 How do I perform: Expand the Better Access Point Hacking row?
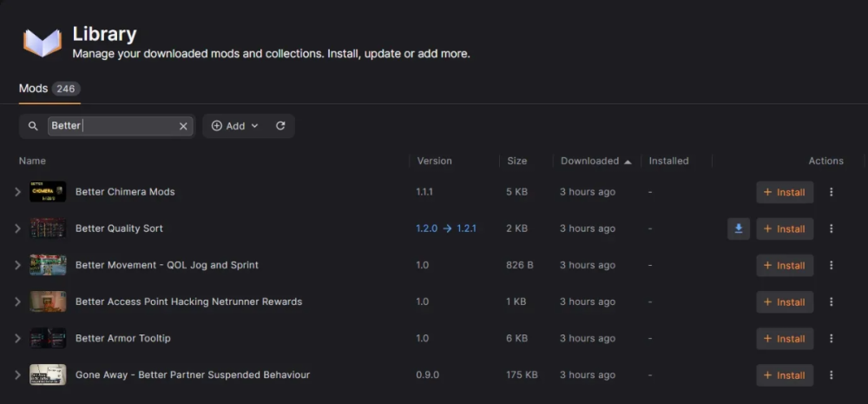point(17,301)
